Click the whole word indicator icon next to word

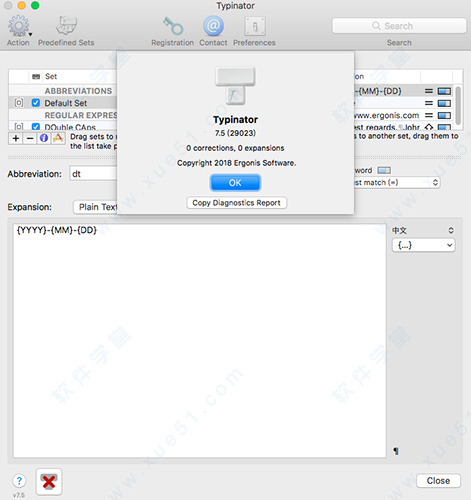tap(384, 170)
